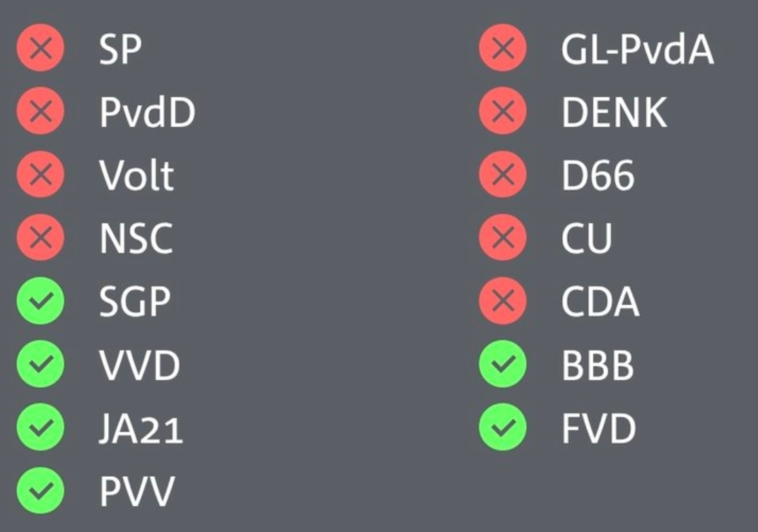Select the GL-PvdA party label
This screenshot has width=758, height=532.
coord(638,49)
